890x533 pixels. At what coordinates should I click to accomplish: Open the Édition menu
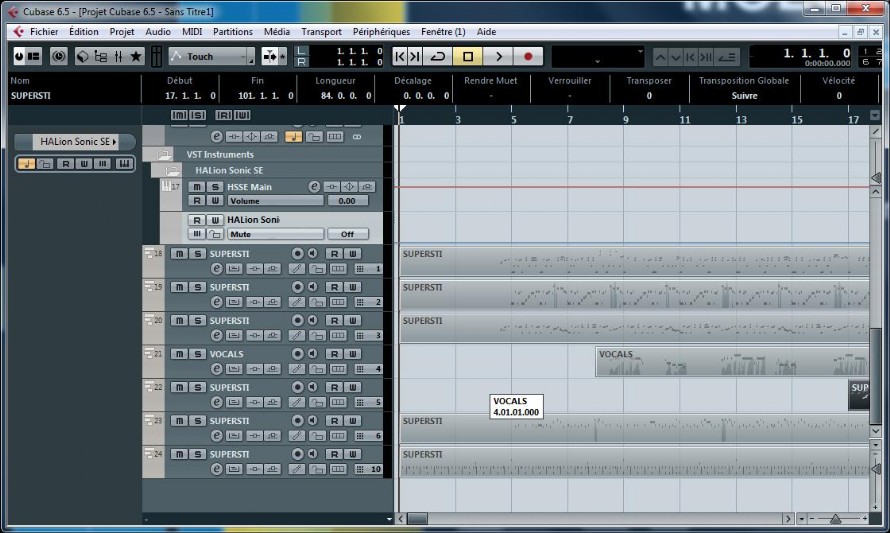[x=83, y=32]
